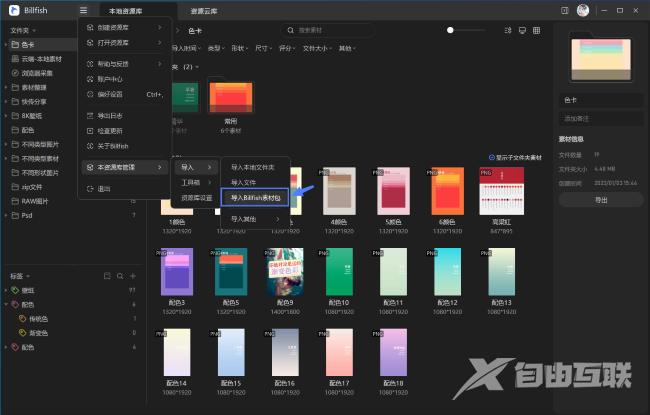Image resolution: width=650 pixels, height=415 pixels.
Task: Click the yellow 渐变色 tag icon
Action: [23, 333]
